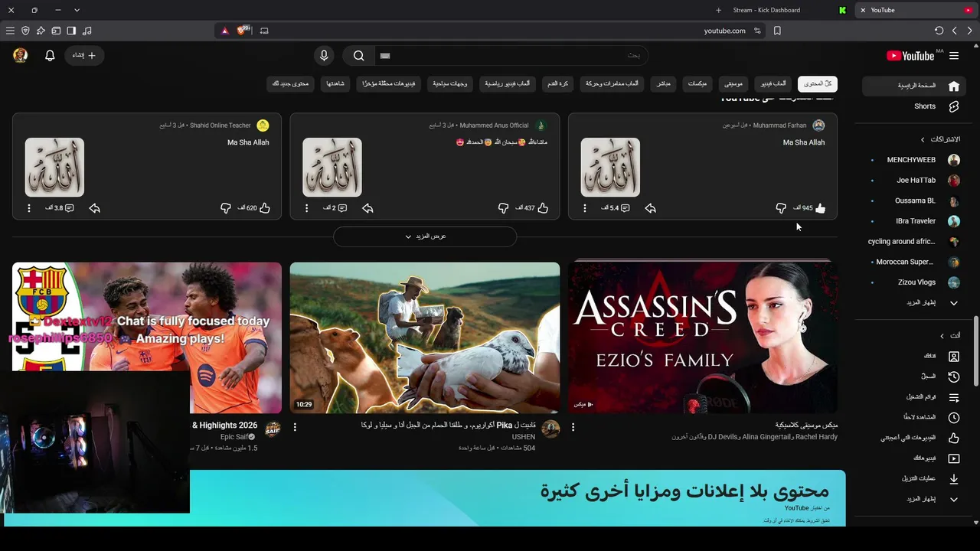
Task: Click the youtube.com address bar
Action: (x=490, y=31)
